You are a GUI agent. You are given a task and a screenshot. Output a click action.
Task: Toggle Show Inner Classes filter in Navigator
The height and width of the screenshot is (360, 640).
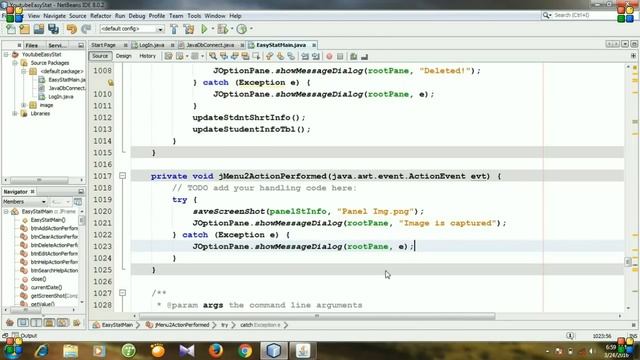coord(62,323)
